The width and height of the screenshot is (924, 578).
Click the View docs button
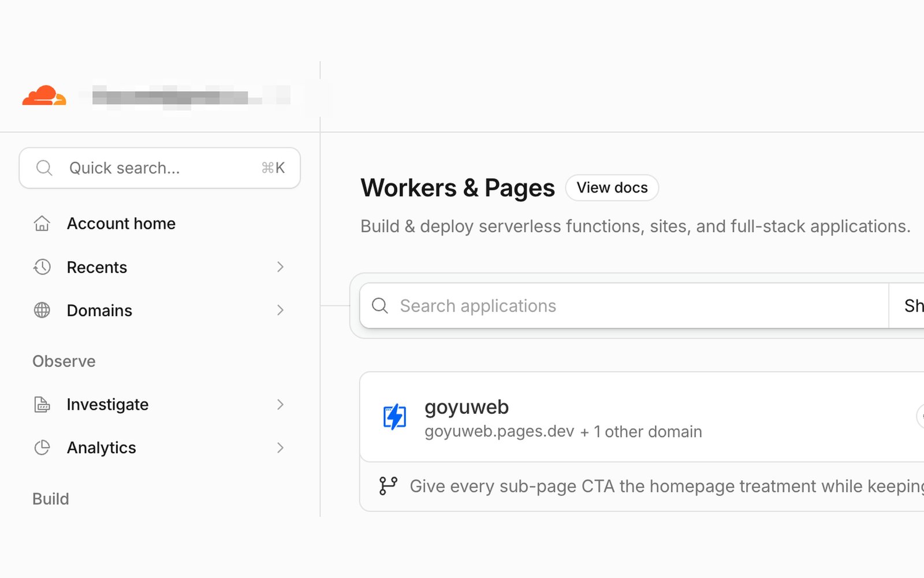612,188
